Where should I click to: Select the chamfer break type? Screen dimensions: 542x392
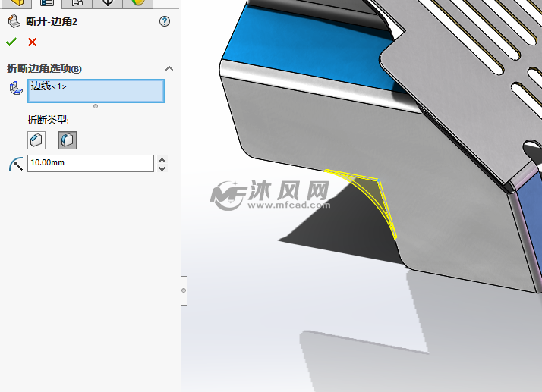(36, 140)
